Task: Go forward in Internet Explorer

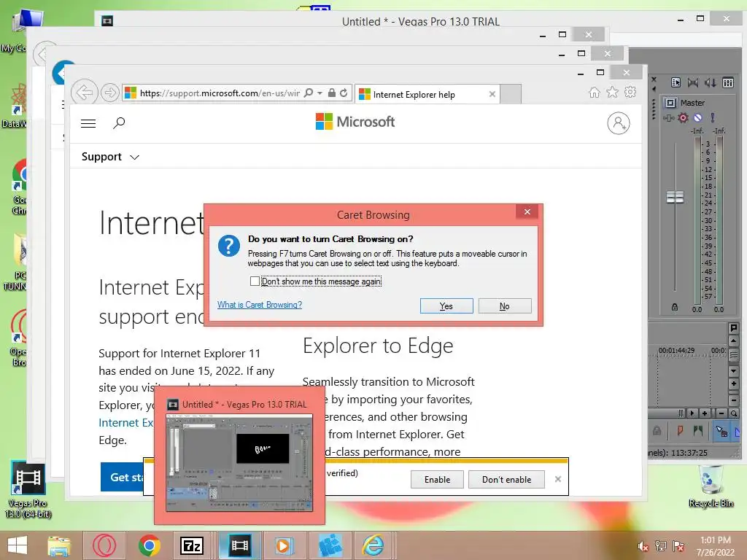Action: 110,93
